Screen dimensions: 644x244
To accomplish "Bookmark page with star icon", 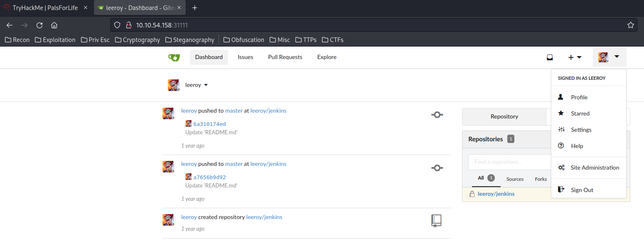I will [630, 25].
